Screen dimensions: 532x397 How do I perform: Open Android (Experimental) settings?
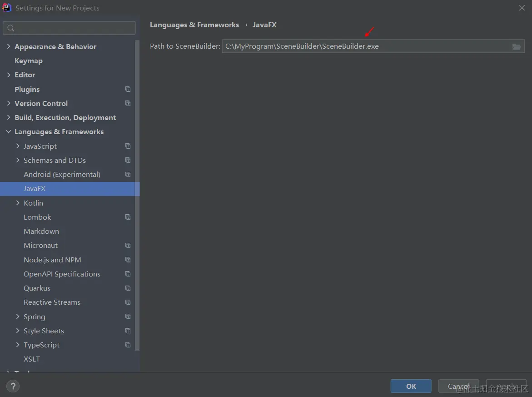click(62, 175)
